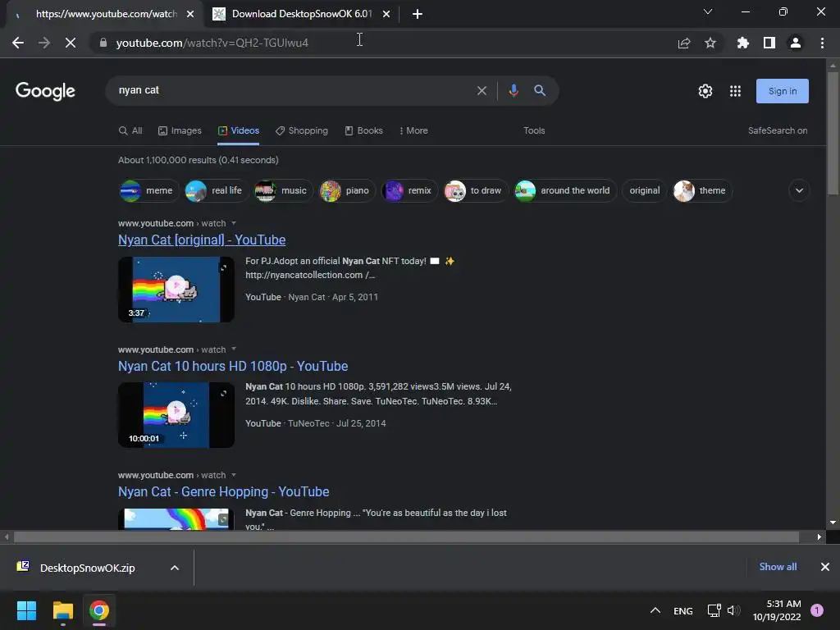
Task: Close the Download DesktopSnowOK tab
Action: click(x=386, y=14)
